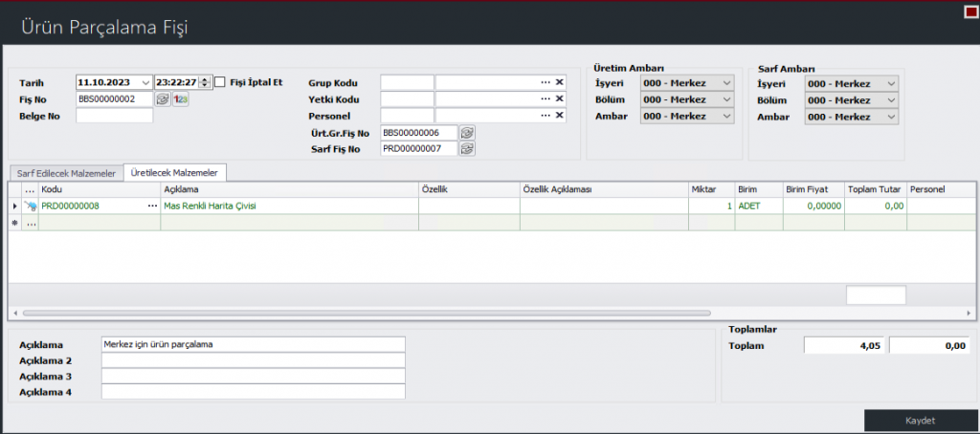
Task: Open the Üretim Ambarı İşyeri dropdown
Action: (726, 83)
